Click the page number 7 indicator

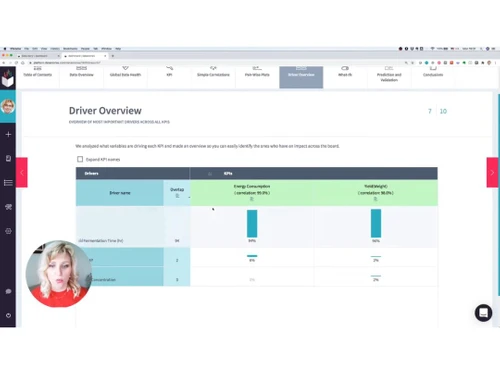(430, 111)
